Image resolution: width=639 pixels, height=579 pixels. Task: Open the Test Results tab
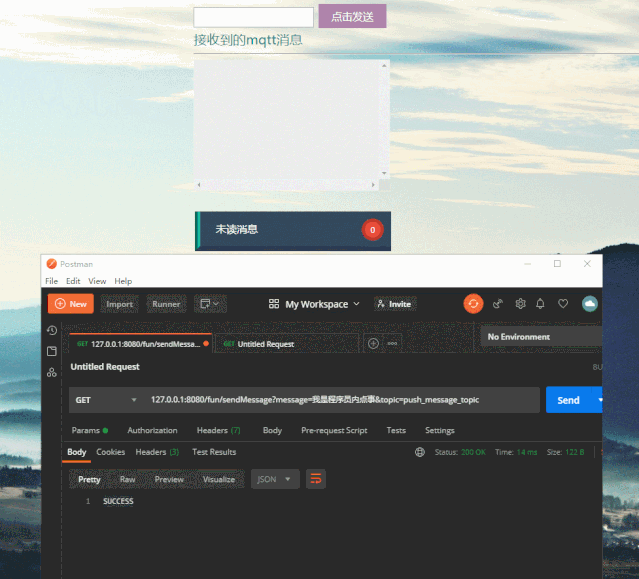tap(214, 452)
